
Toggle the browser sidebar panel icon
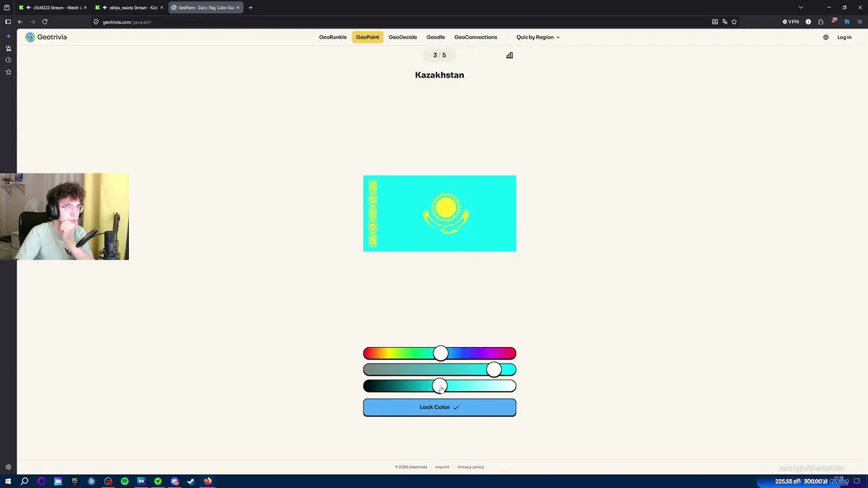click(8, 22)
